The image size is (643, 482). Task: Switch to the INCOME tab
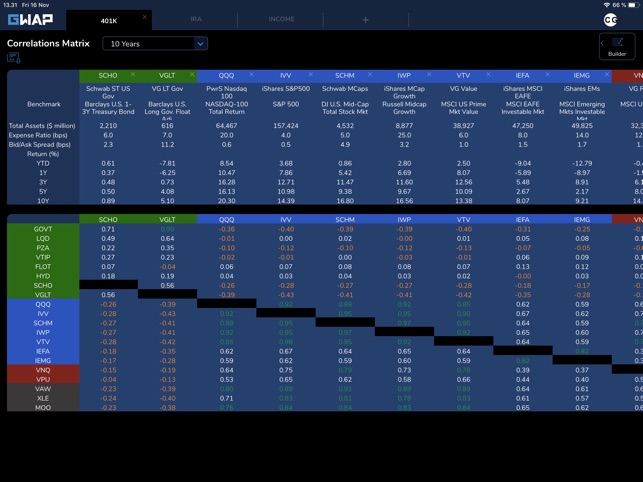(281, 19)
